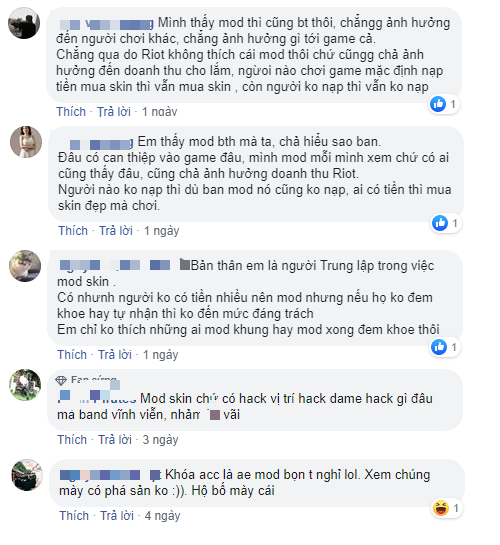Reply to the 3 ngày old comment

(115, 440)
